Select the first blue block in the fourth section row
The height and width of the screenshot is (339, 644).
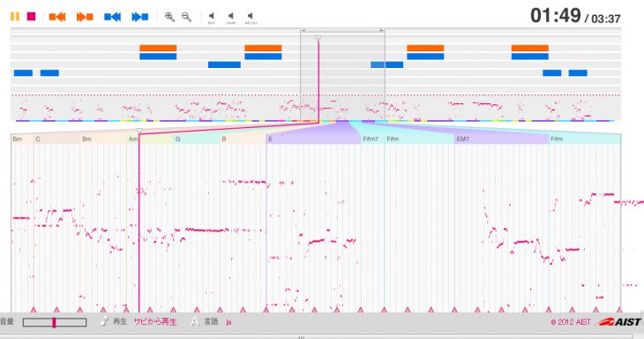tap(23, 72)
